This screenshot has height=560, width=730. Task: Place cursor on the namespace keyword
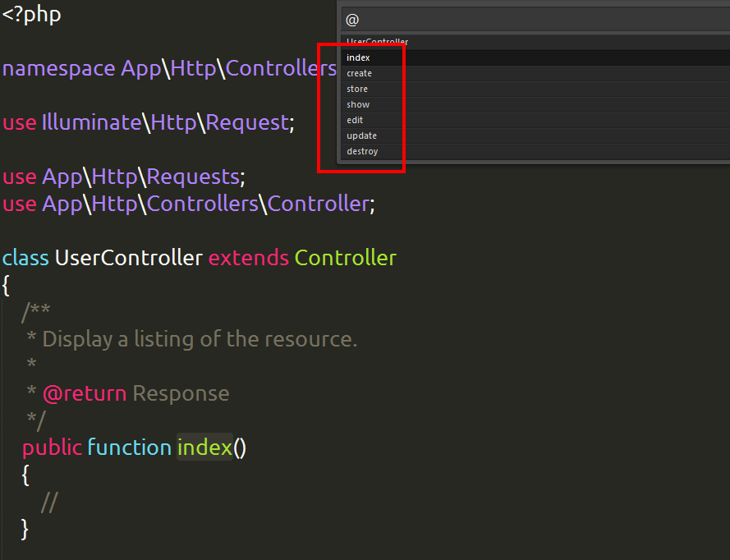click(x=58, y=68)
